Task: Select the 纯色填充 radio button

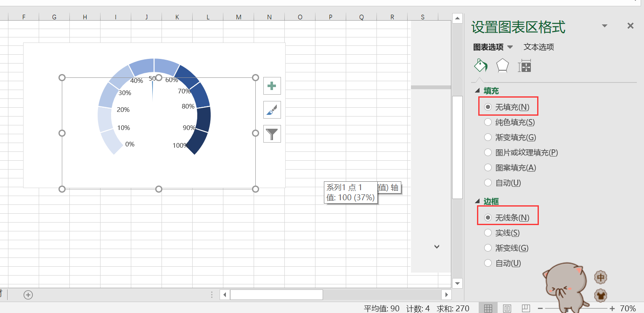Action: coord(488,122)
